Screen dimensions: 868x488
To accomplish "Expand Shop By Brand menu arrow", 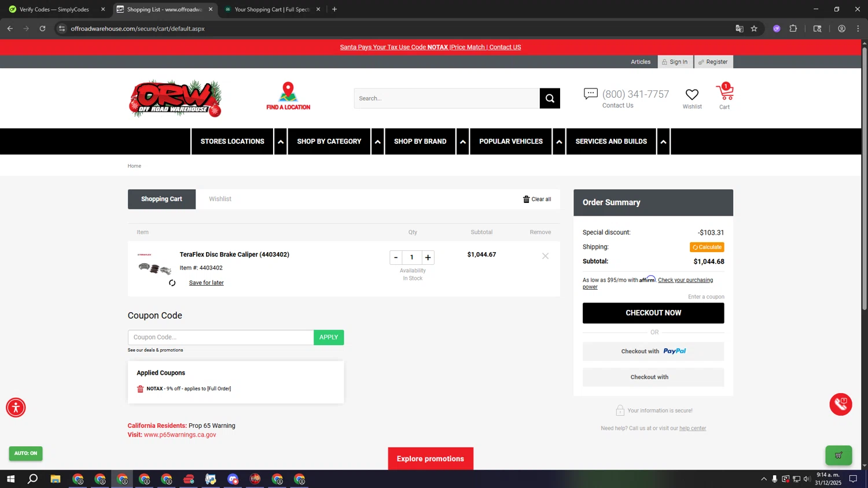I will click(462, 142).
